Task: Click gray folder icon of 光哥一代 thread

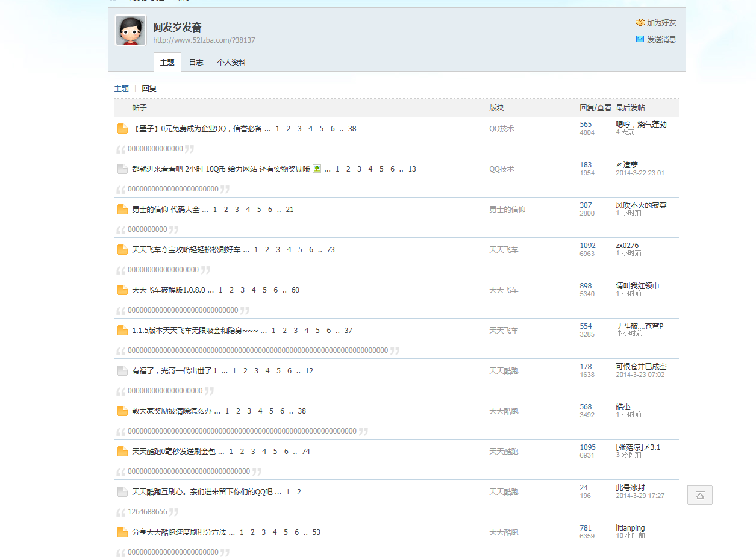Action: tap(122, 370)
